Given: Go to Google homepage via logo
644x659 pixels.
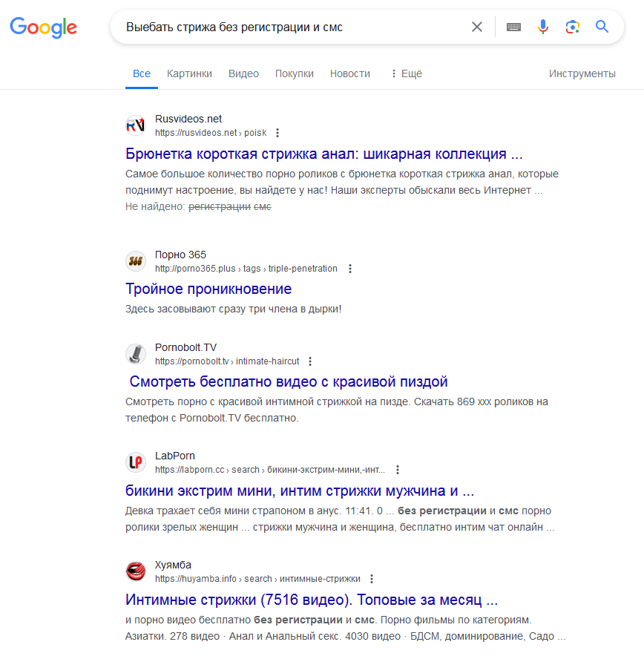Looking at the screenshot, I should pyautogui.click(x=43, y=27).
